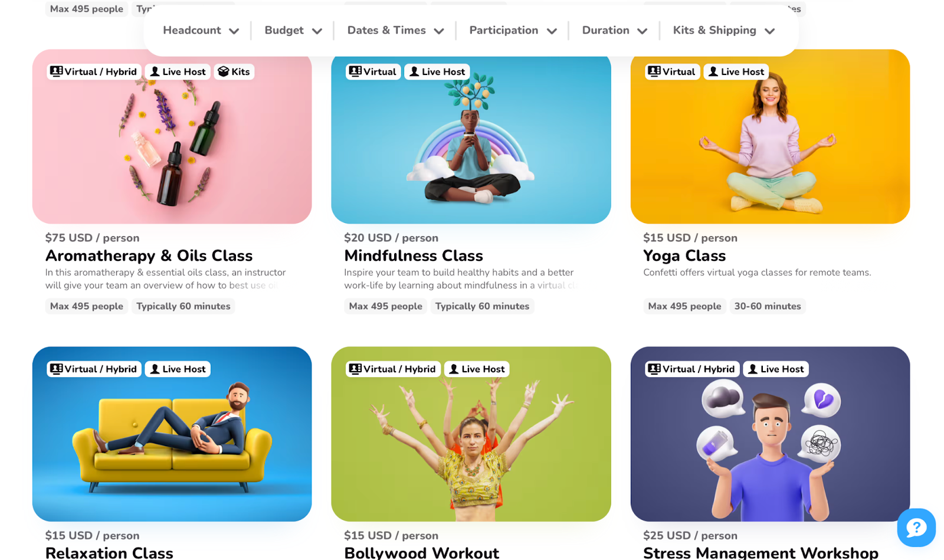944x560 pixels.
Task: Click Stress Management Workshop card image
Action: coord(770,434)
